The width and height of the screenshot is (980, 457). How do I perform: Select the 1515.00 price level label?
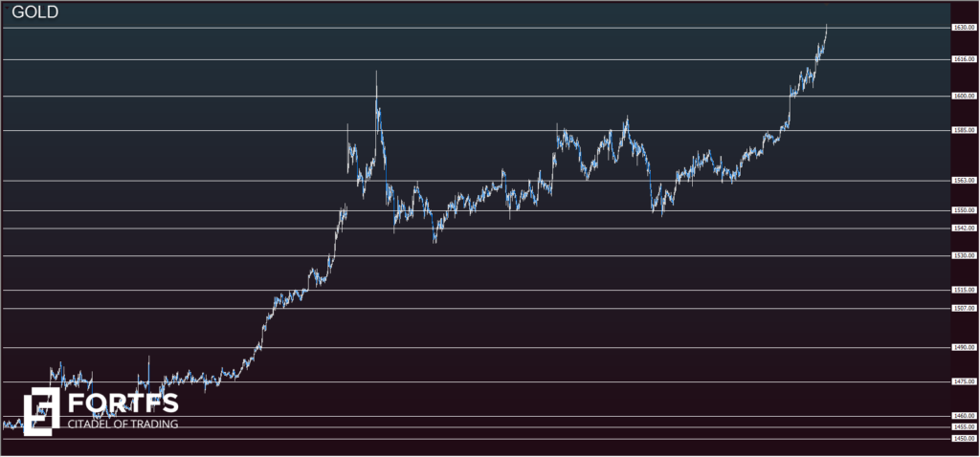click(x=963, y=290)
